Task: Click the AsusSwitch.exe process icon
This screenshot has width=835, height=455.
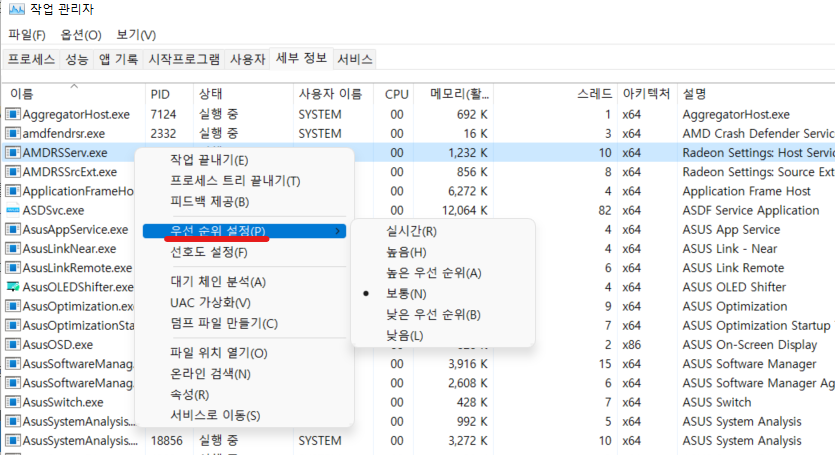Action: [13, 402]
